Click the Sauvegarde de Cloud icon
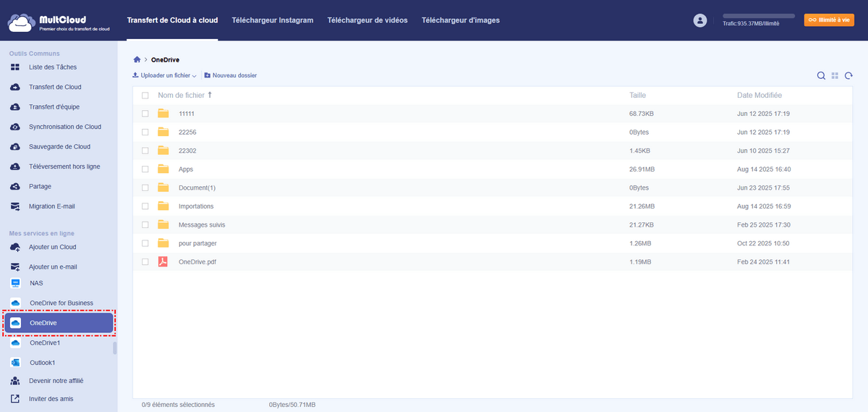 15,146
